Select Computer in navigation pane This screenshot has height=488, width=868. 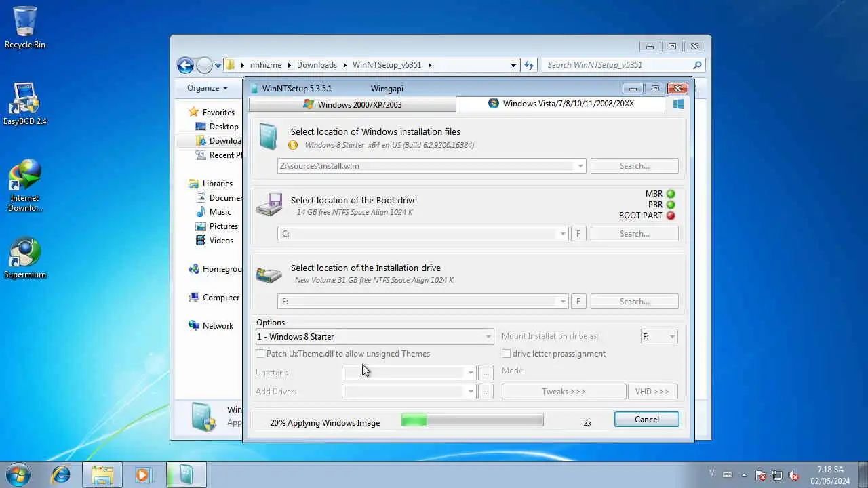coord(220,298)
